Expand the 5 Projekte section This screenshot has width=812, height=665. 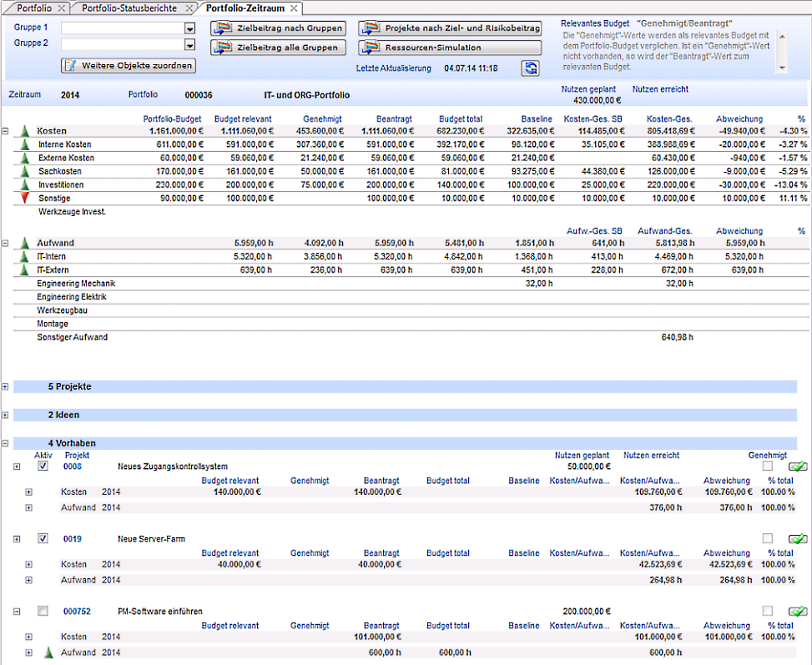coord(6,387)
